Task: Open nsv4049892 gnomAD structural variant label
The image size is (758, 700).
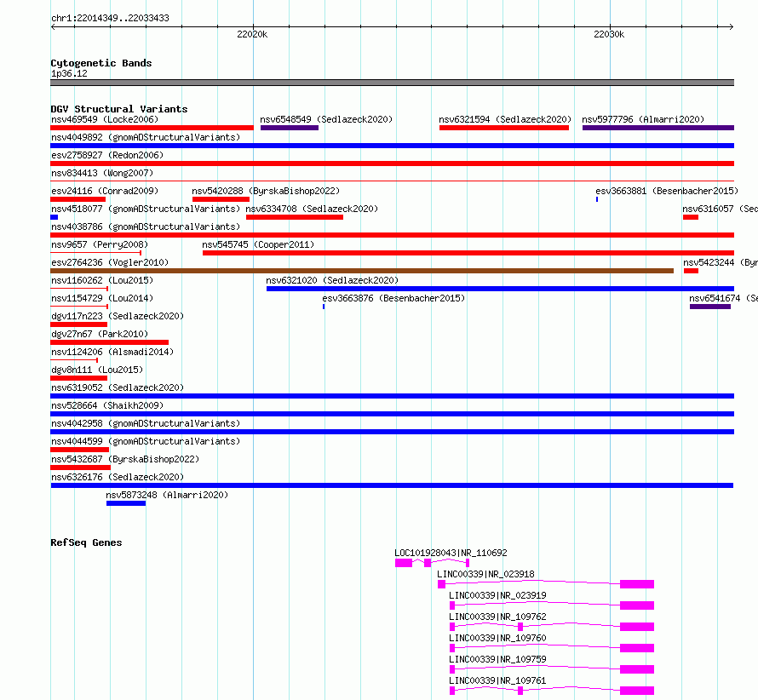Action: (146, 137)
